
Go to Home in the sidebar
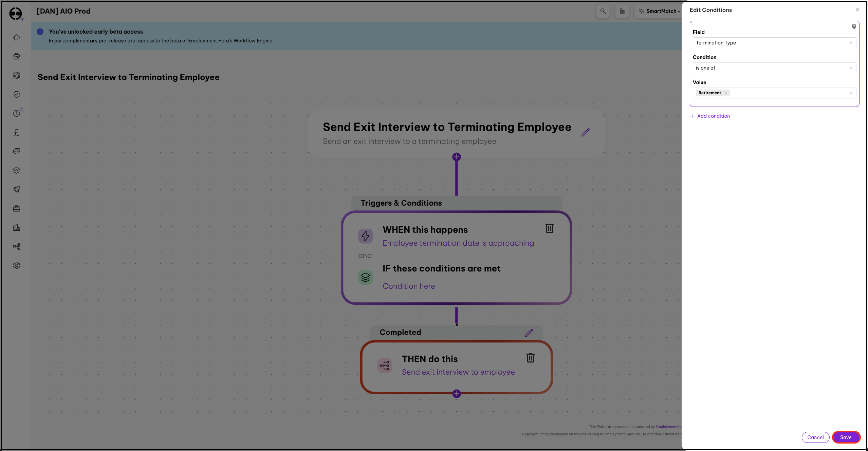pos(17,37)
